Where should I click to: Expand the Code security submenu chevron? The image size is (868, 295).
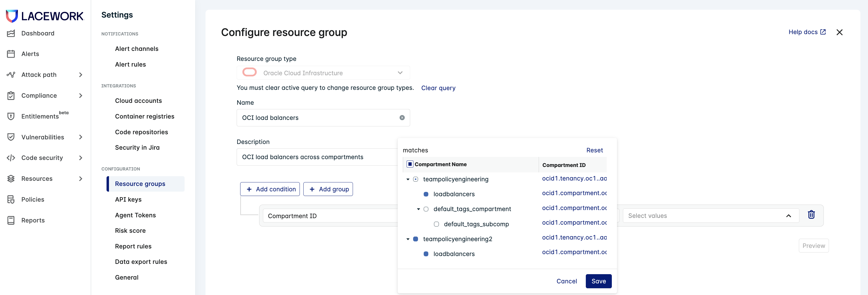coord(81,158)
